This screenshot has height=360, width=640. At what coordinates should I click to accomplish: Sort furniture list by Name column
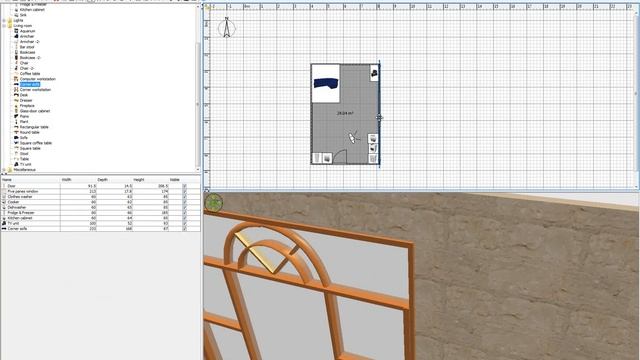click(x=31, y=180)
